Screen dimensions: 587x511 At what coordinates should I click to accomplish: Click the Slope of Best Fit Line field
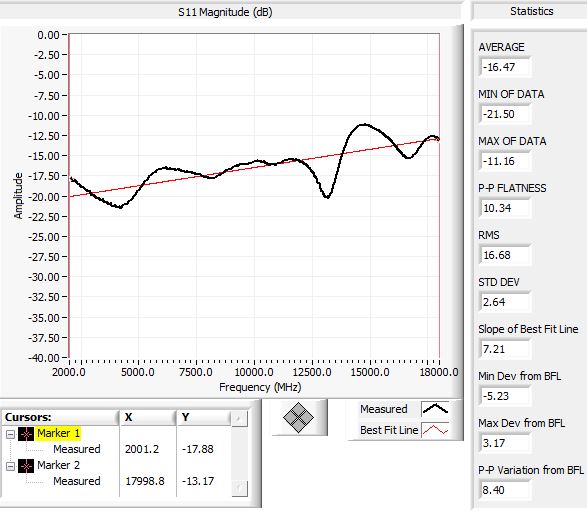click(x=505, y=349)
